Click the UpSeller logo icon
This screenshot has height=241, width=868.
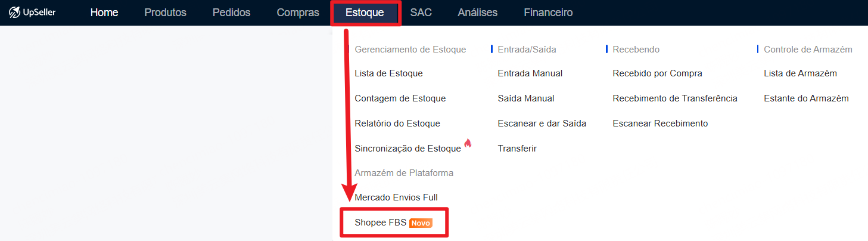pos(15,13)
